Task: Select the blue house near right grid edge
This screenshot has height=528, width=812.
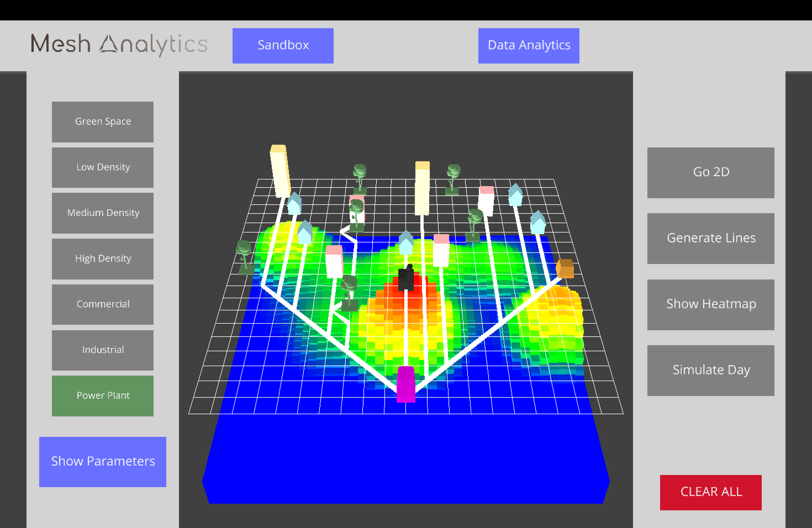Action: tap(538, 223)
